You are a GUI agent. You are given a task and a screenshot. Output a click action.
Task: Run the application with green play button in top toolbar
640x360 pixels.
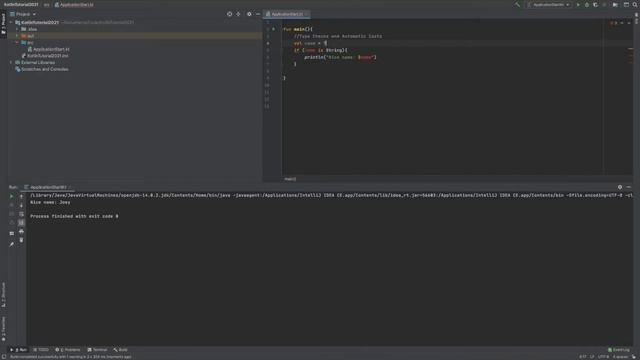[578, 4]
